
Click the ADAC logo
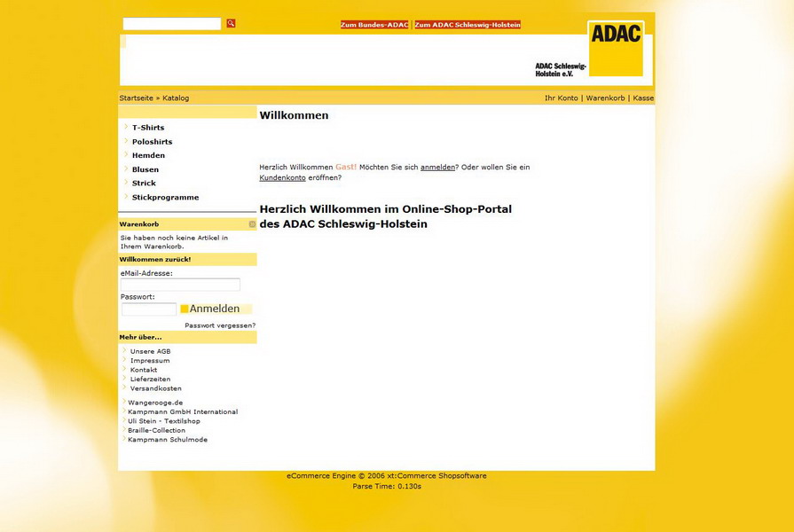coord(616,49)
